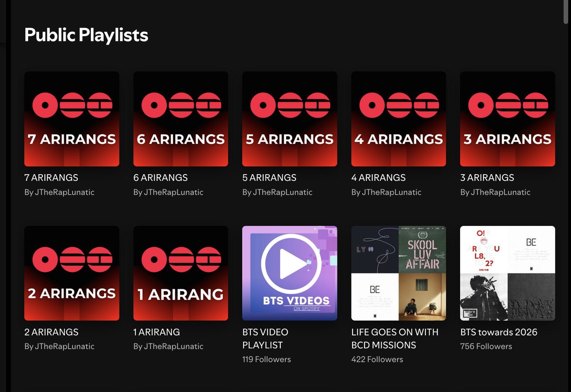Click the 7 ARIRANGS playlist title
This screenshot has height=392, width=571.
[51, 178]
